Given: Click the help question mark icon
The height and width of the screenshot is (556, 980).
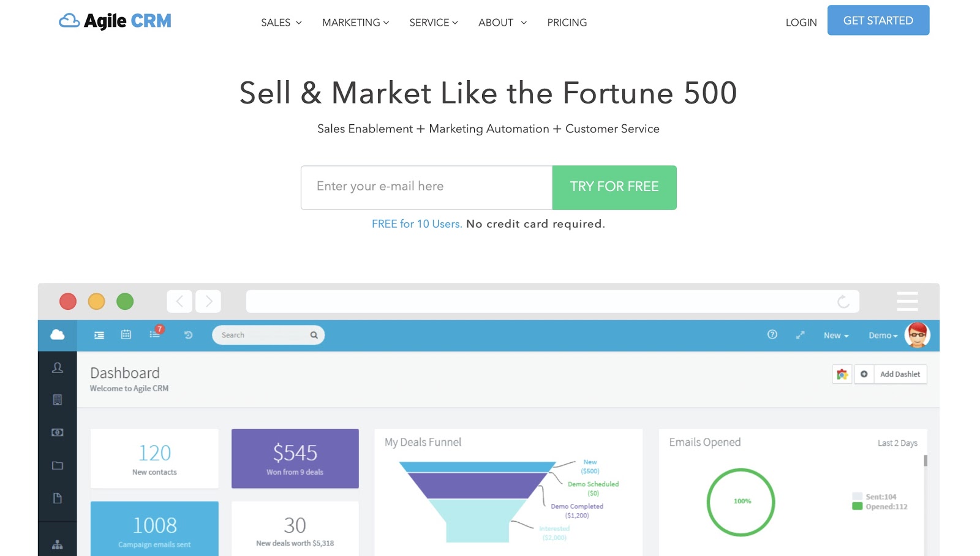Looking at the screenshot, I should (x=772, y=334).
